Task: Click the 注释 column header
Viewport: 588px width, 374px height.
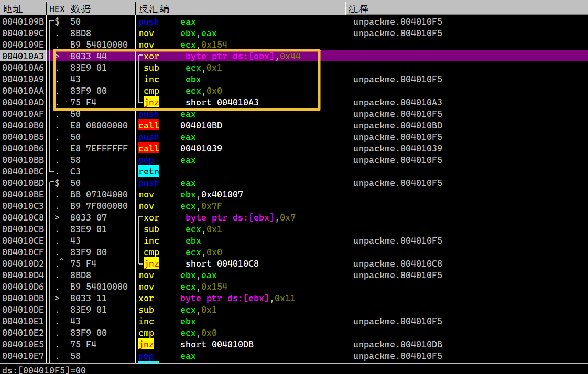Action: tap(358, 9)
